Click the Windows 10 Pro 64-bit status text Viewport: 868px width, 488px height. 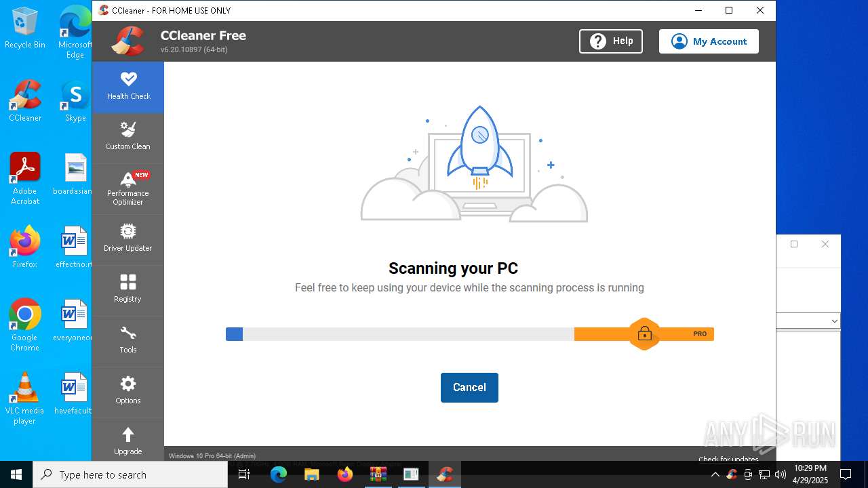pyautogui.click(x=212, y=456)
